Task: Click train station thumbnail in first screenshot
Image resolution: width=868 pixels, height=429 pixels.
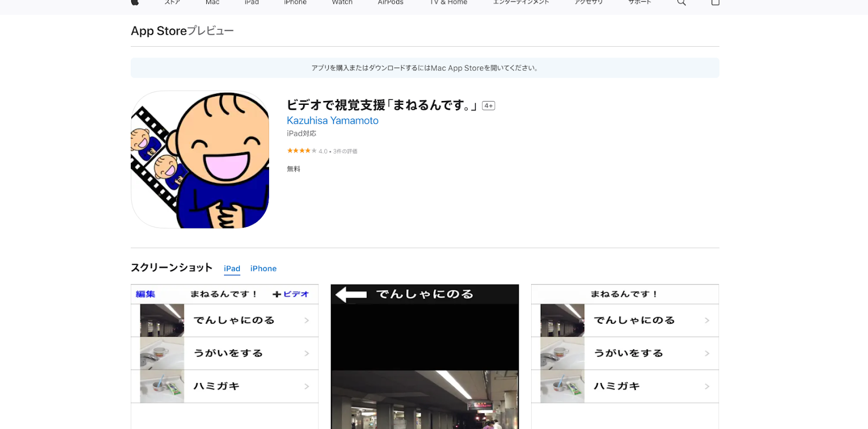Action: pos(162,320)
